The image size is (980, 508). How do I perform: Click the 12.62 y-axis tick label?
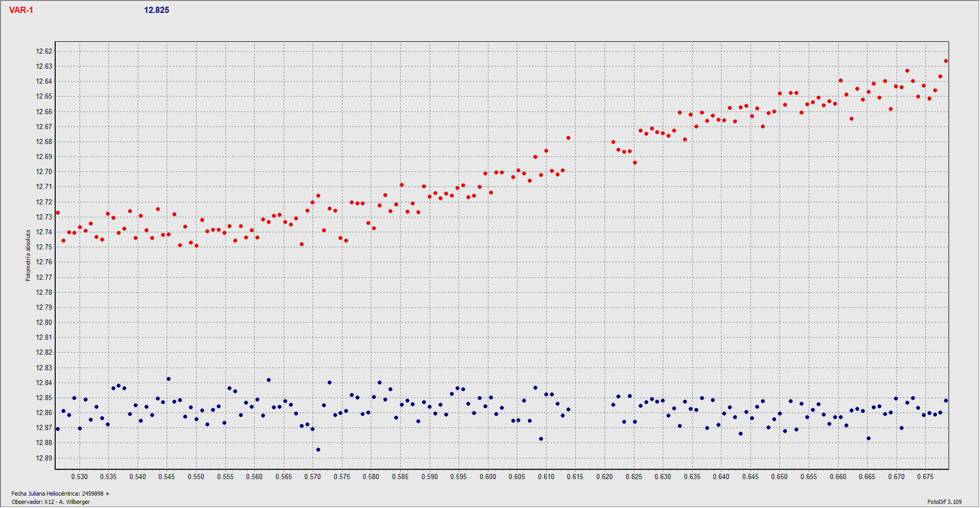(x=44, y=51)
